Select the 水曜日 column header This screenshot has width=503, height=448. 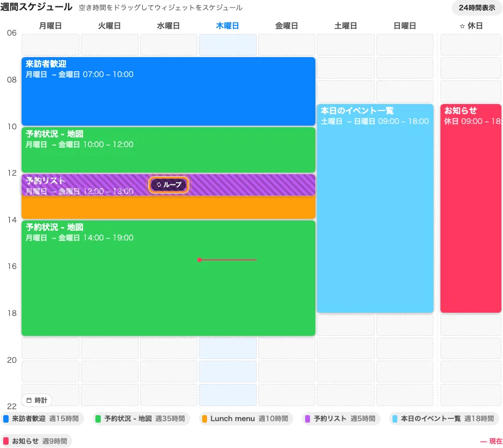click(168, 26)
